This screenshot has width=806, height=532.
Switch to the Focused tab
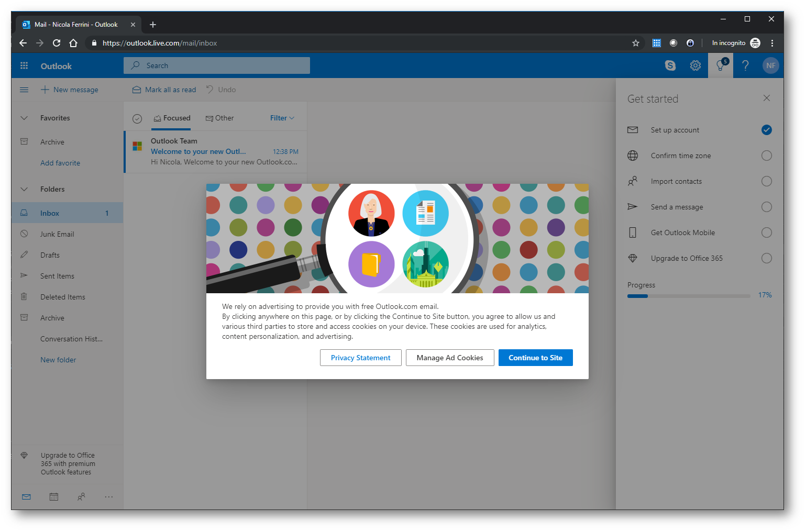172,118
